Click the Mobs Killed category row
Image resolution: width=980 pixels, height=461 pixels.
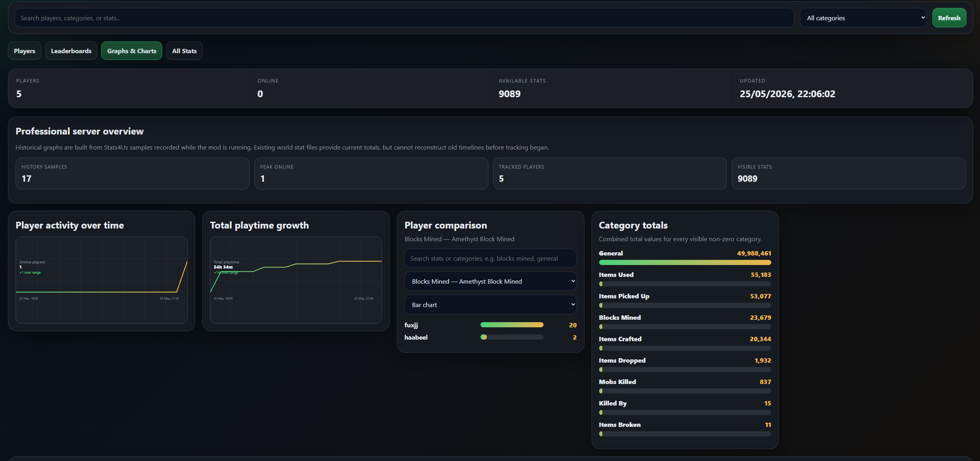point(685,386)
